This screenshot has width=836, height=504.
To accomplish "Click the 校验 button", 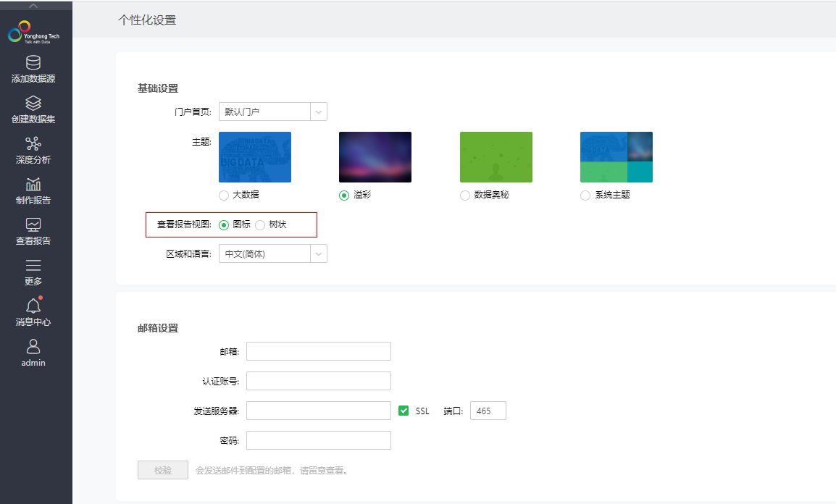I will [162, 470].
